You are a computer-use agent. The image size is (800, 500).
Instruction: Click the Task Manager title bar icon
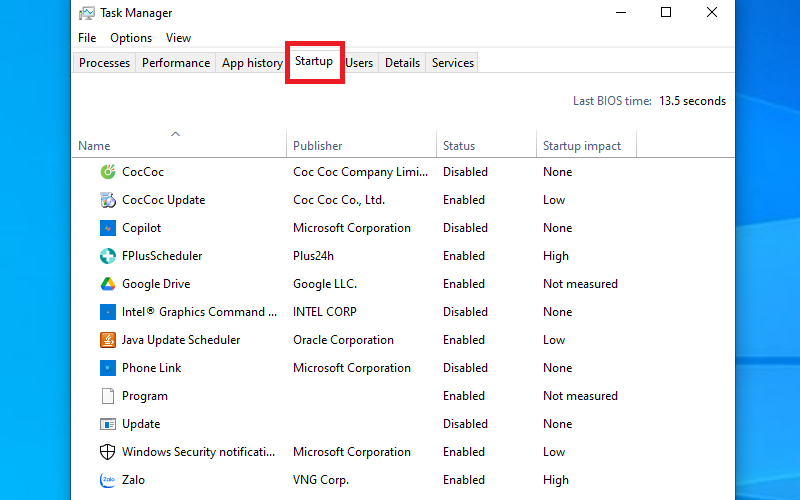coord(87,13)
